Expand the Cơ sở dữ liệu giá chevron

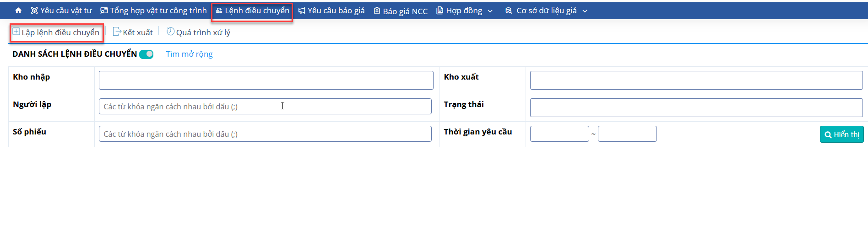pyautogui.click(x=585, y=11)
